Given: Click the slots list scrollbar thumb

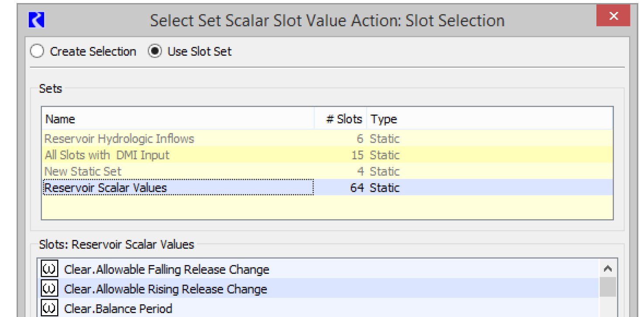Looking at the screenshot, I should pyautogui.click(x=607, y=288).
